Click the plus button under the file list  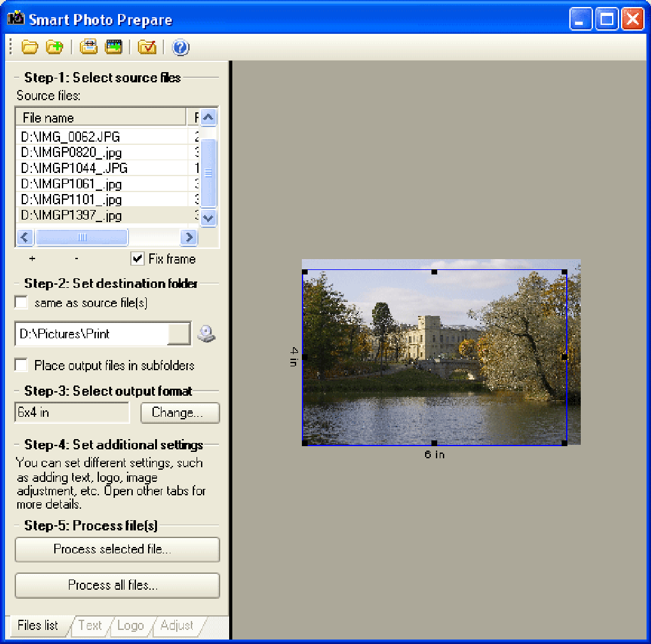coord(32,259)
